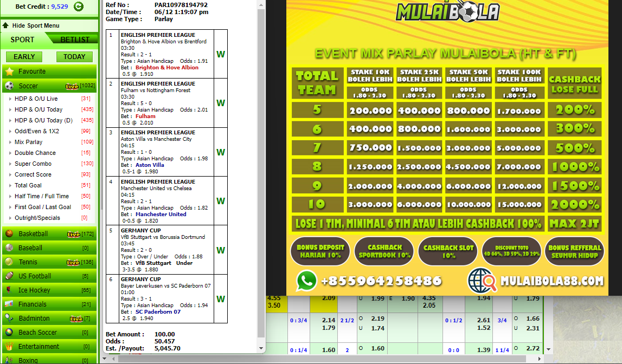Click the bet slip scrollbar down arrow
This screenshot has height=364, width=622.
(x=261, y=348)
